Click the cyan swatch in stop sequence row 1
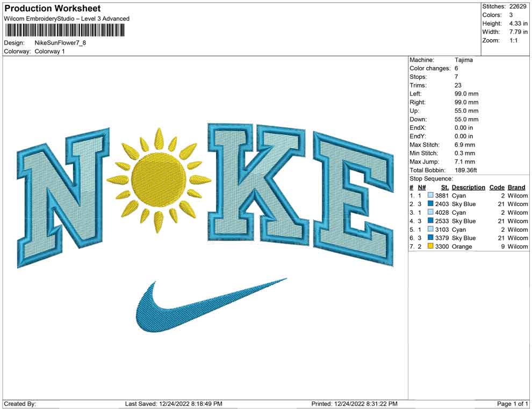 [430, 195]
